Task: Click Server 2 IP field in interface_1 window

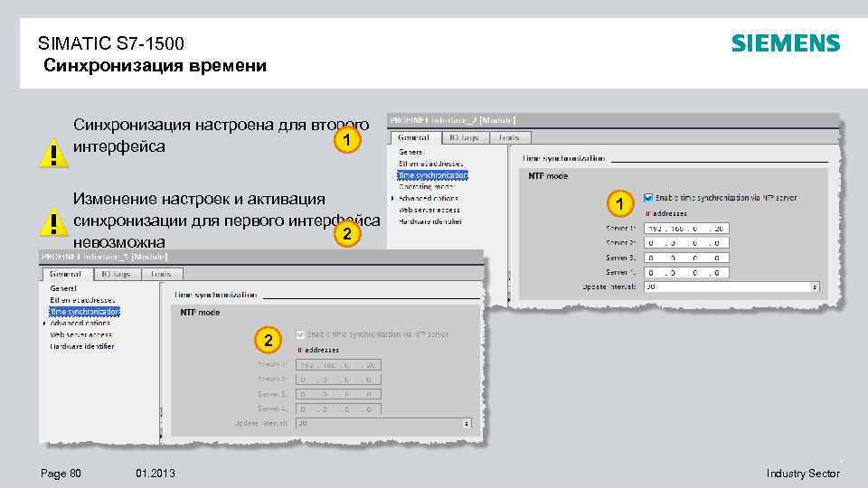Action: [x=338, y=380]
